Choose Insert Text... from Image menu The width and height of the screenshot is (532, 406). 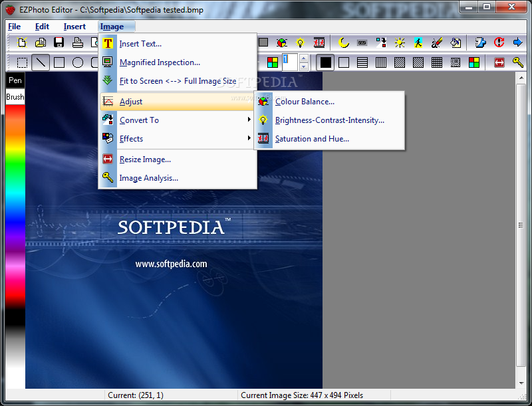177,44
